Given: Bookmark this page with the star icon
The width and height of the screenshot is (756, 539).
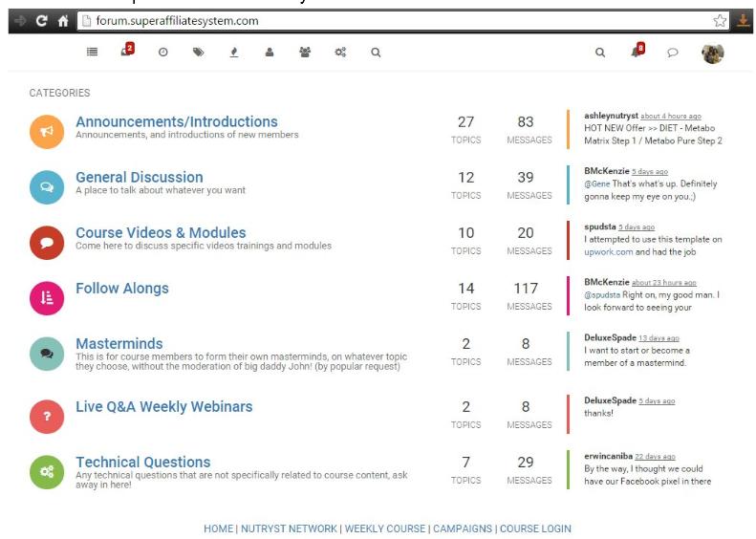Looking at the screenshot, I should point(720,21).
